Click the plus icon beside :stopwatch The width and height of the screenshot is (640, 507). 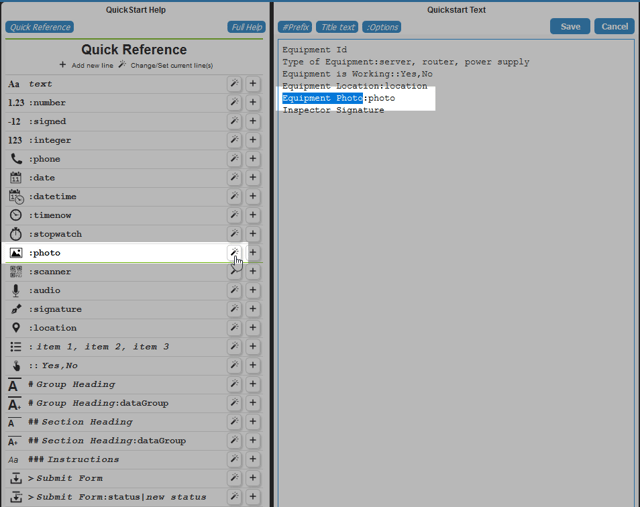click(x=253, y=234)
